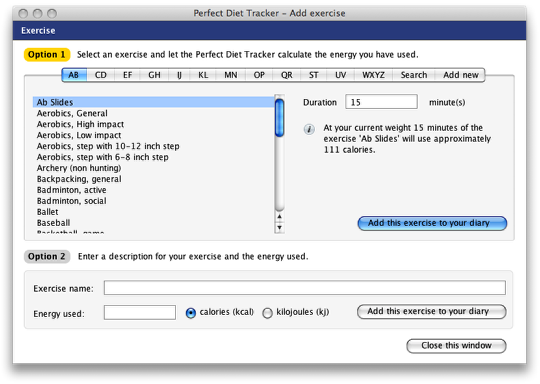
Task: Click the exercise list scroll up arrow
Action: pos(279,217)
